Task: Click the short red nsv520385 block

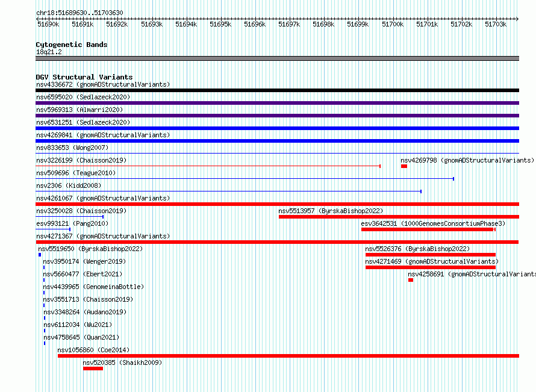Action: click(93, 369)
